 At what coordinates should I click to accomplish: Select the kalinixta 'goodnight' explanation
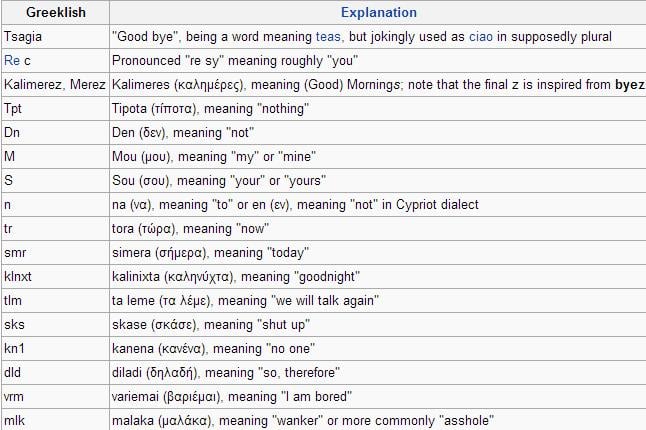point(236,276)
